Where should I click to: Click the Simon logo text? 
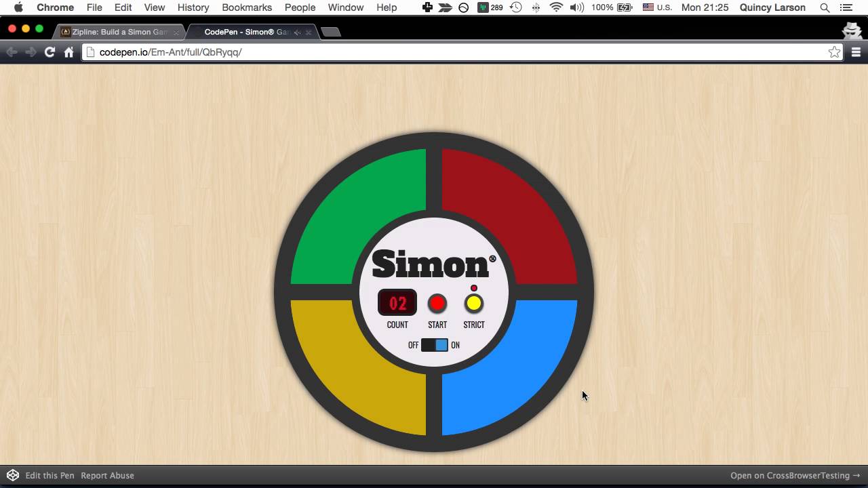coord(433,264)
